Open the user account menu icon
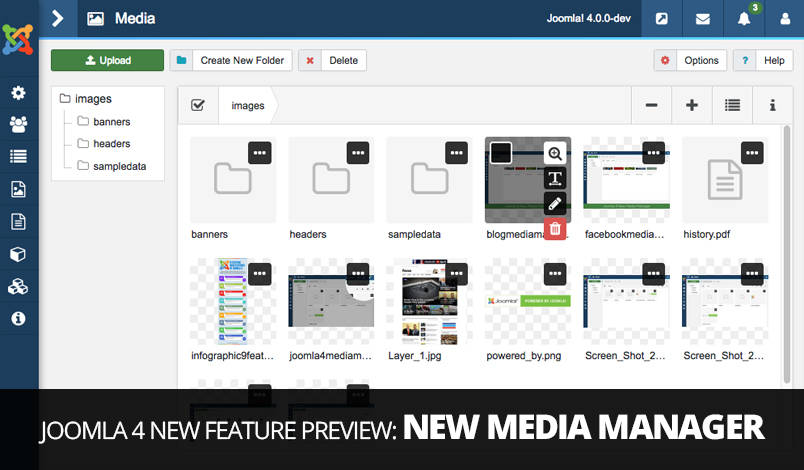 tap(785, 19)
